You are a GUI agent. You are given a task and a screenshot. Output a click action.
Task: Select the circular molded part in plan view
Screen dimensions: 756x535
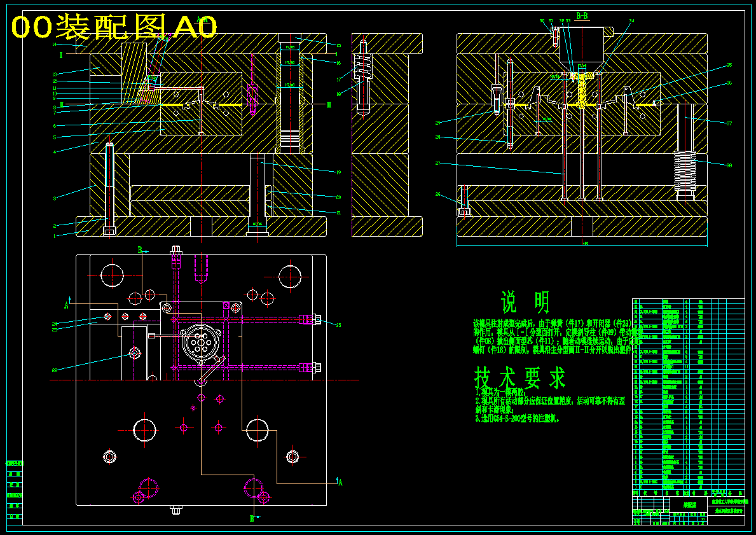point(200,342)
